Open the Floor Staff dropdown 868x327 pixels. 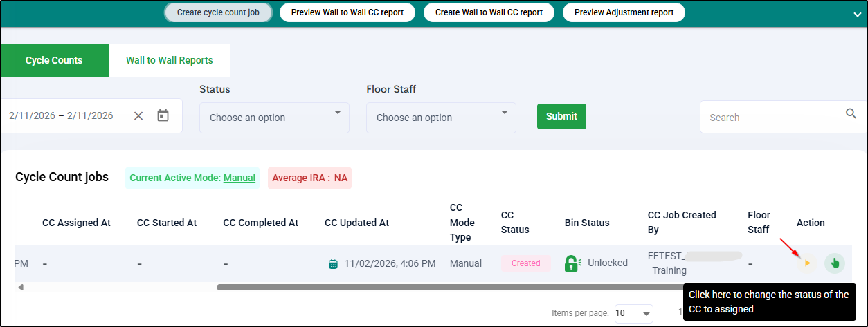[x=441, y=118]
